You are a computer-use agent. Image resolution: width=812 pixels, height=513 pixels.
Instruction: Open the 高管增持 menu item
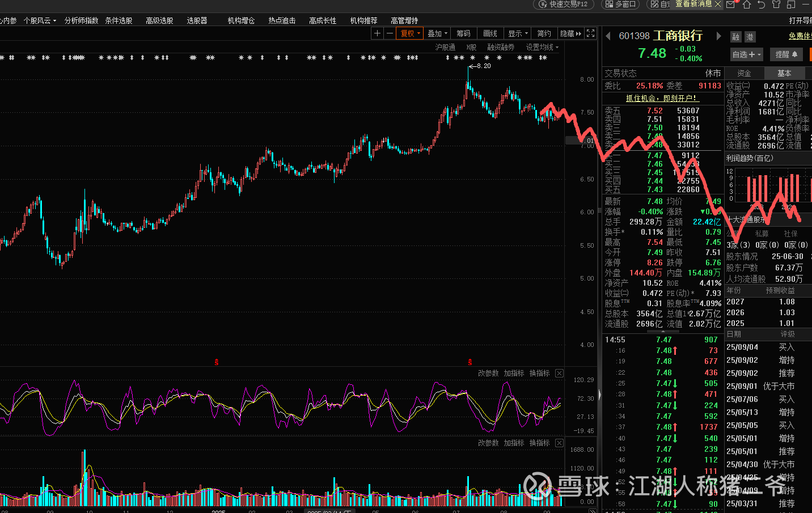click(404, 20)
